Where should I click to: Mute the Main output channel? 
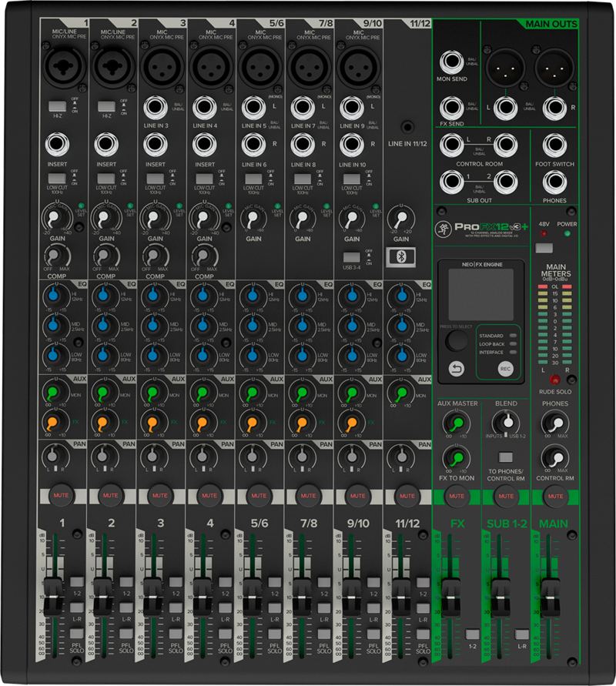(x=554, y=495)
